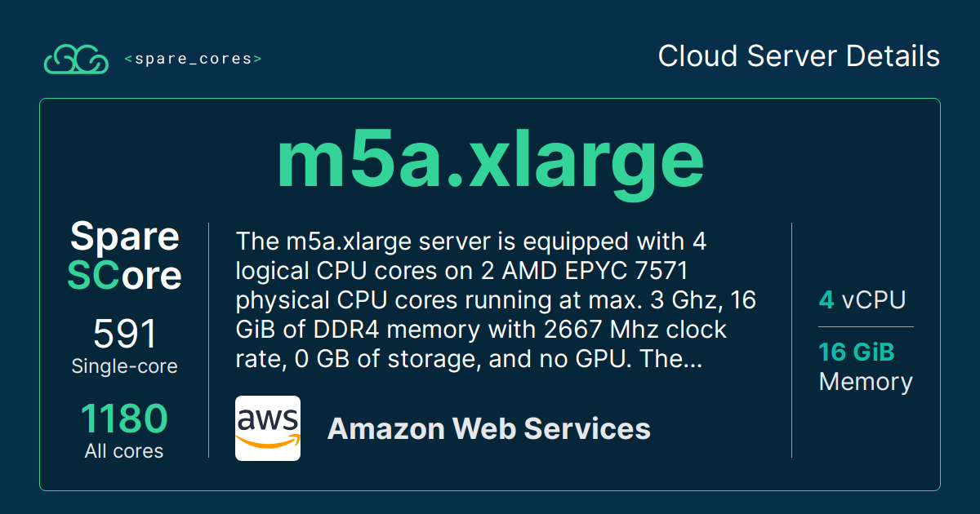
Task: Click the 4 vCPU specification
Action: [x=862, y=300]
